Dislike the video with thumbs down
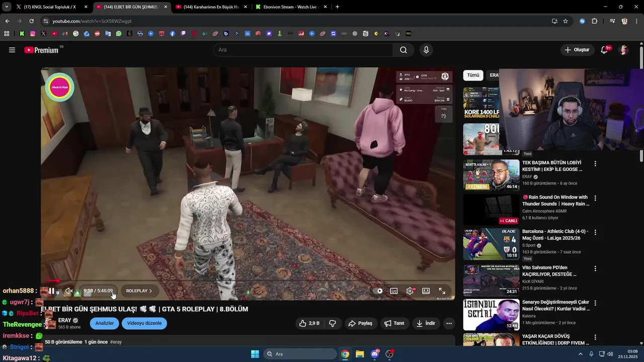This screenshot has height=362, width=644. (x=333, y=323)
